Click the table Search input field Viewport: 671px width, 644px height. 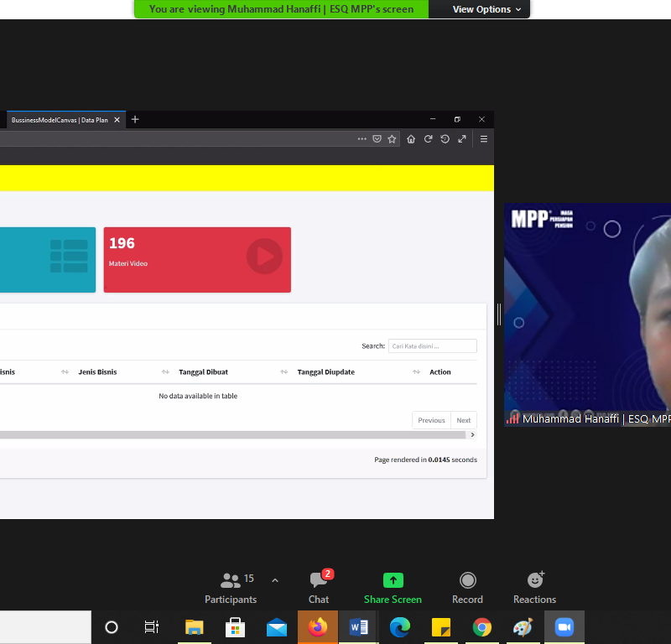point(432,346)
